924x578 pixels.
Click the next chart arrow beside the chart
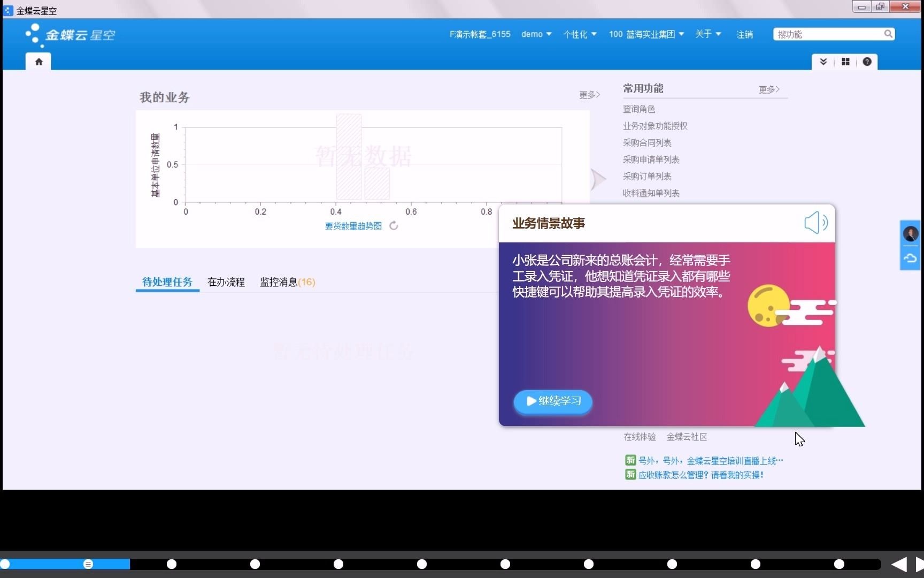click(x=598, y=179)
